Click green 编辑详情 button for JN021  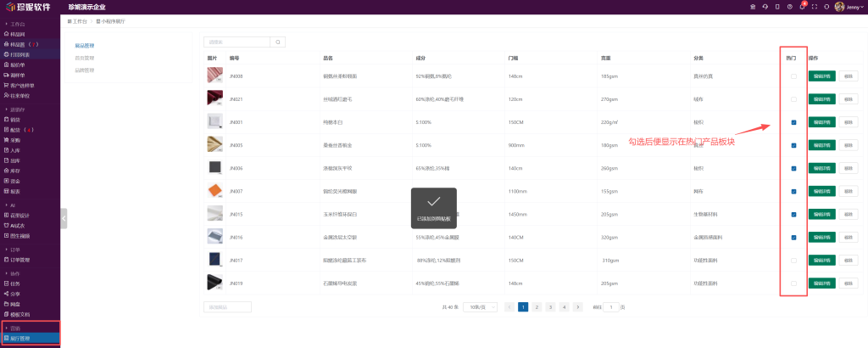(822, 99)
